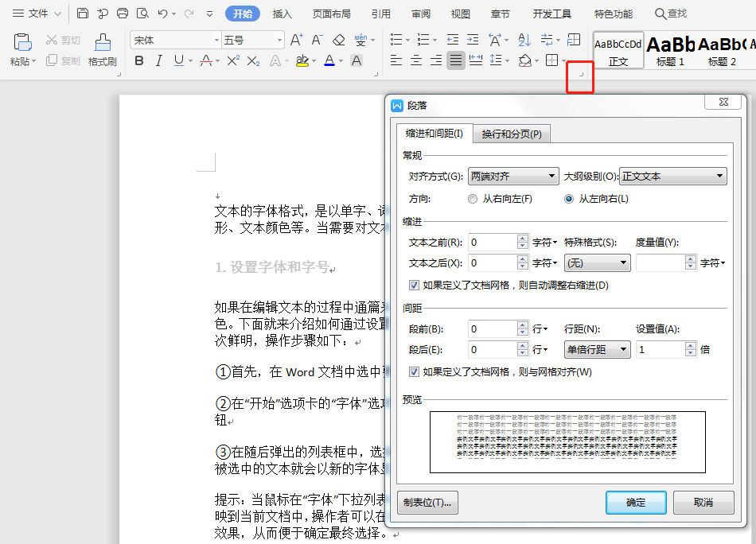Center align text in ribbon
This screenshot has width=756, height=544.
(x=416, y=60)
